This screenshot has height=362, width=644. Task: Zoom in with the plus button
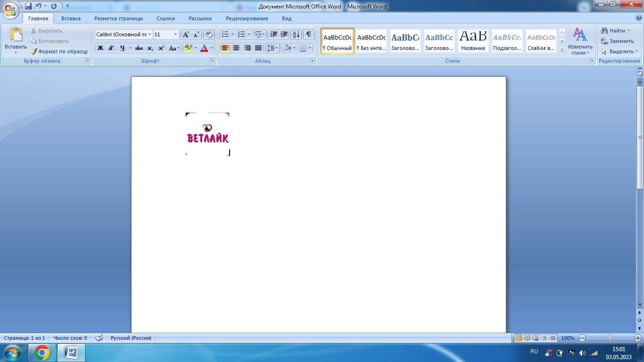click(638, 338)
